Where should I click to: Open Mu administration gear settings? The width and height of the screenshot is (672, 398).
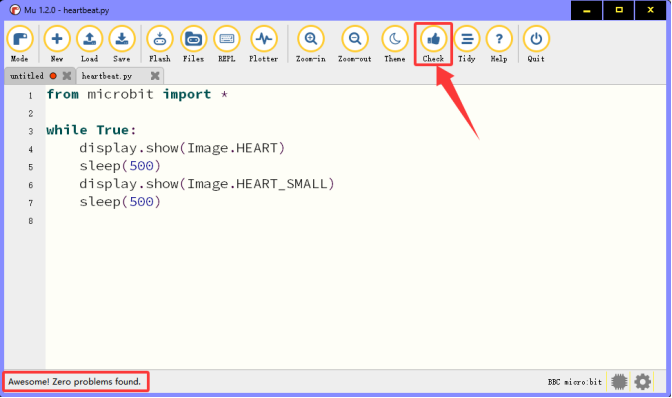pyautogui.click(x=642, y=382)
